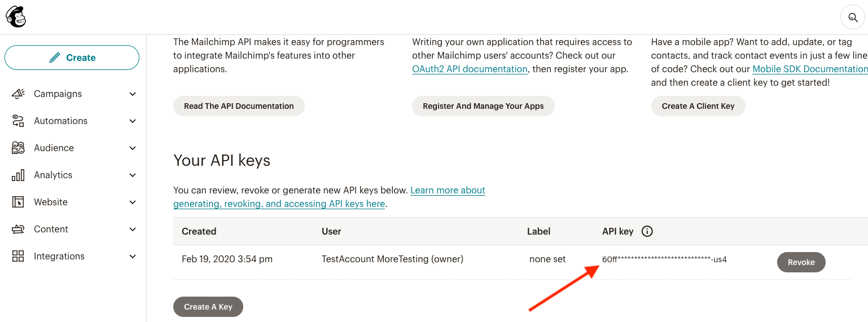The image size is (868, 322).
Task: Expand the Campaigns chevron
Action: tap(133, 94)
